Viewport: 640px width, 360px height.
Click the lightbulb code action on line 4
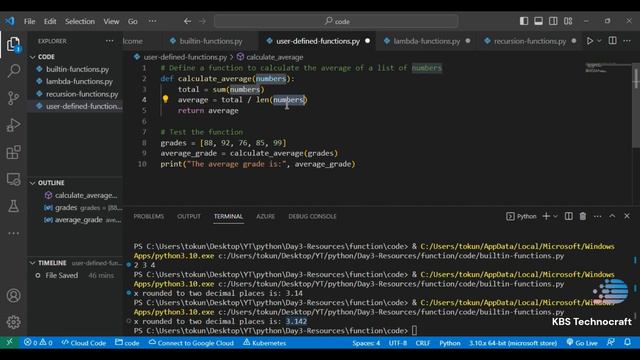coord(165,99)
